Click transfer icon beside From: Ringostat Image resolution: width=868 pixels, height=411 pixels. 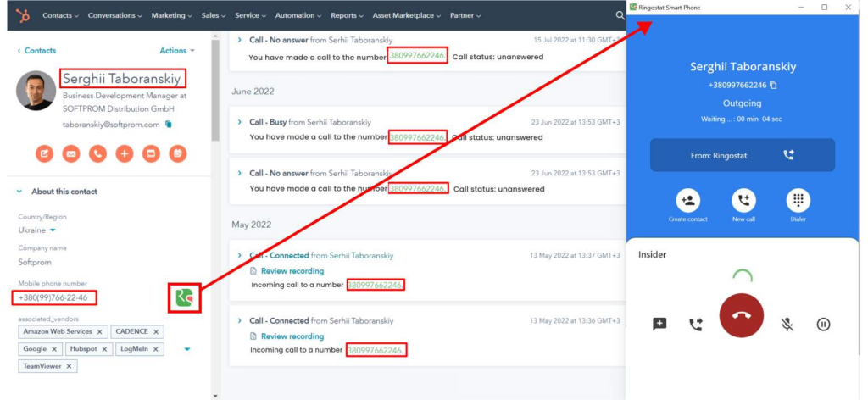point(788,155)
